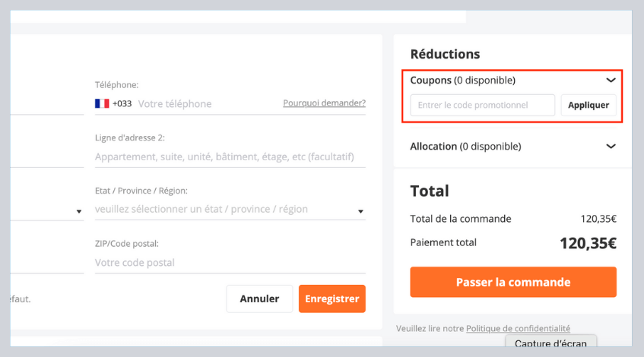Viewport: 644px width, 357px height.
Task: Click the Capture d'écran button
Action: [551, 344]
